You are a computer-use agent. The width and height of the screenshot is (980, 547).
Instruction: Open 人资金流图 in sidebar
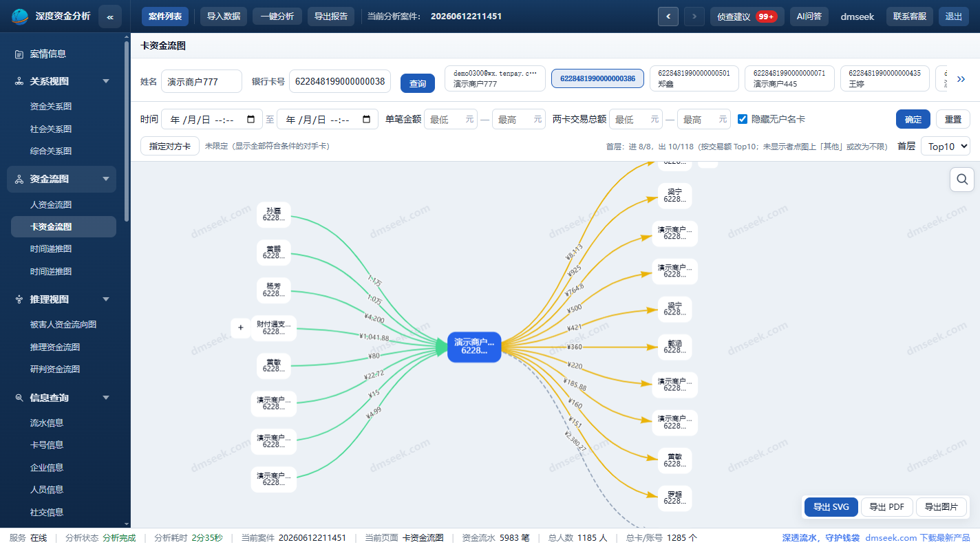51,204
